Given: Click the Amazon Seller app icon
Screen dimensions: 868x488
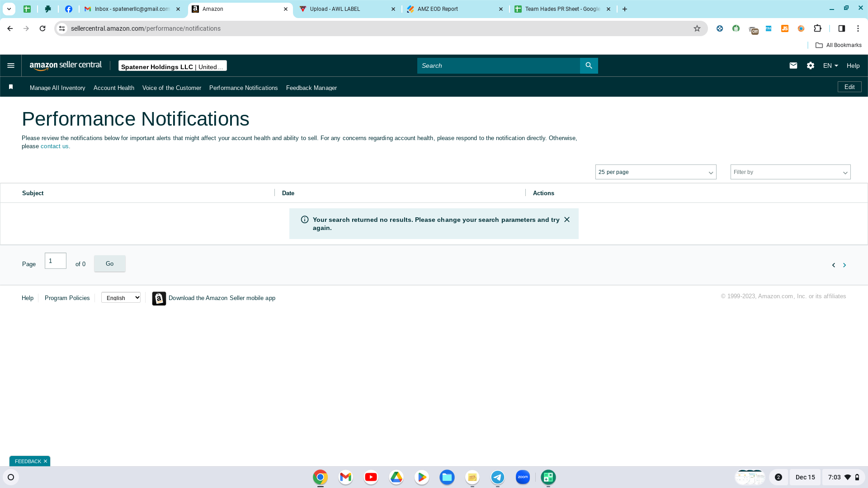Looking at the screenshot, I should [159, 298].
